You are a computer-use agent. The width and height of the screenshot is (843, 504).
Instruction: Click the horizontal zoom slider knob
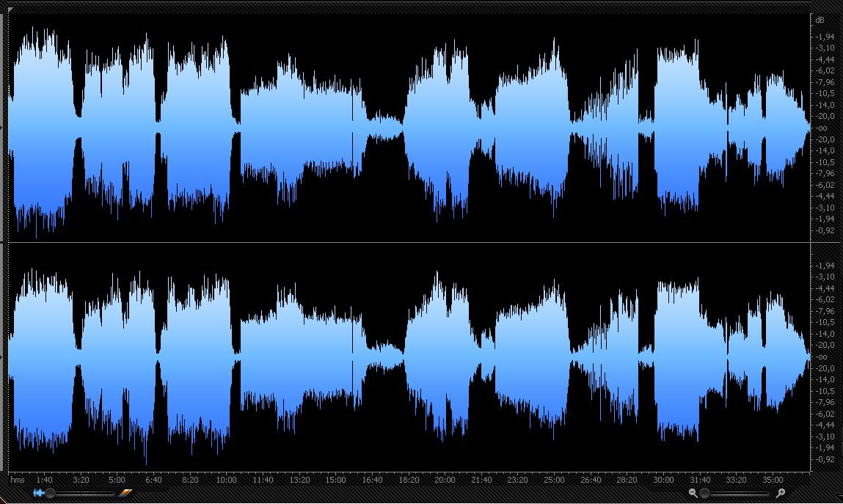click(705, 493)
